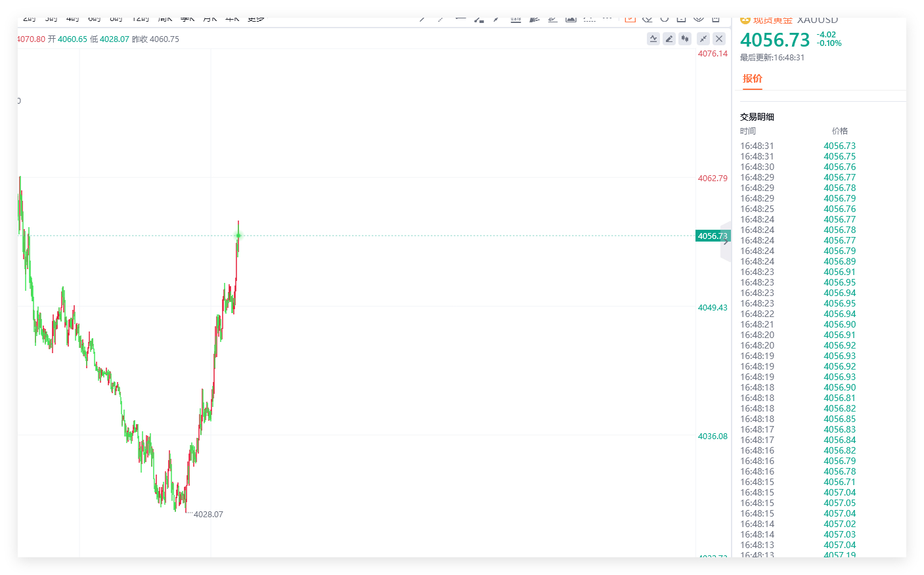Click the 4056.81 trade price

pyautogui.click(x=840, y=398)
